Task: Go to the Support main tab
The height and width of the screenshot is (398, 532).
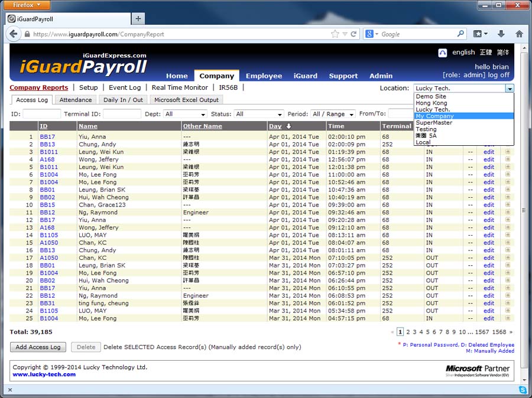Action: [343, 76]
